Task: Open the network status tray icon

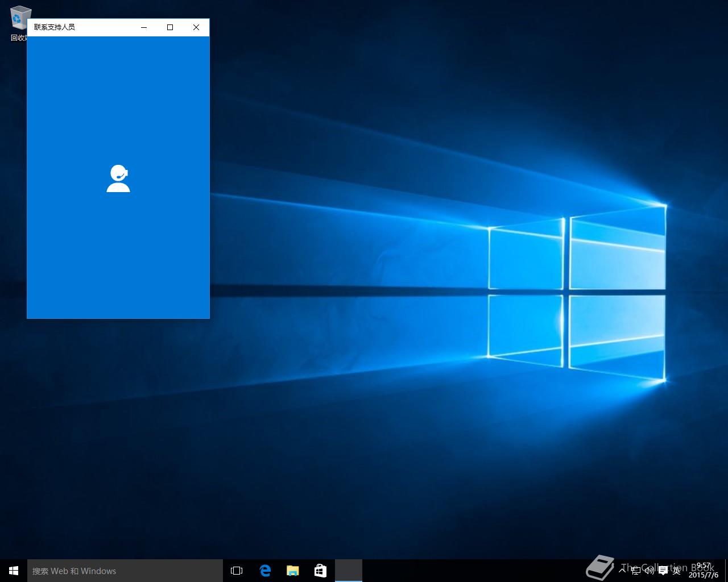Action: 636,571
